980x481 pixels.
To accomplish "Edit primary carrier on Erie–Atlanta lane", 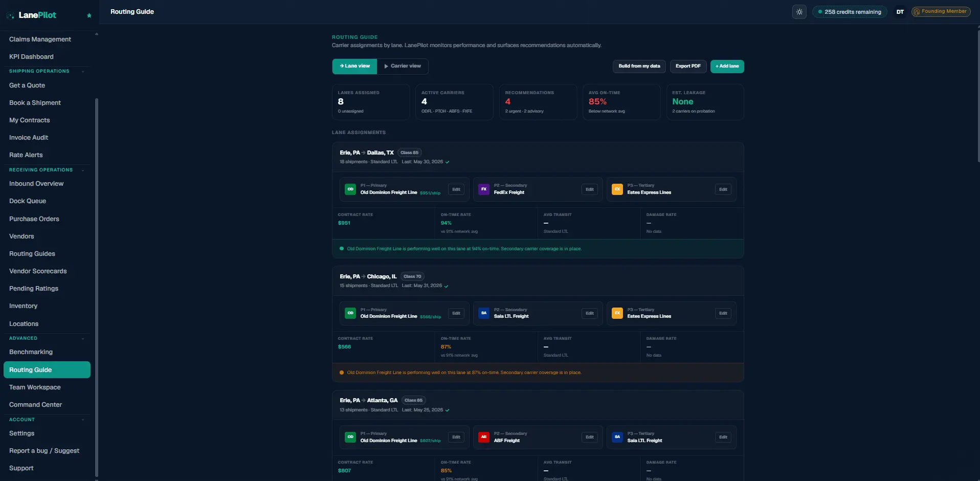I will pos(456,437).
